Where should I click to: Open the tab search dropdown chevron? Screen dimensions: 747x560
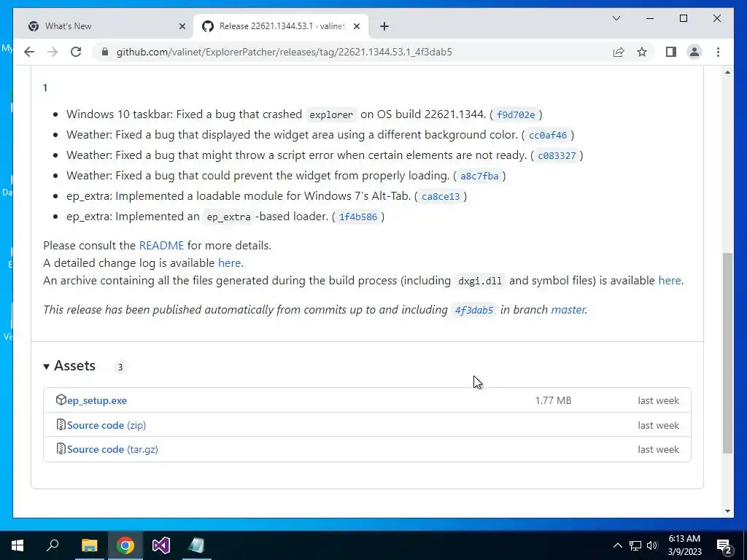[x=616, y=18]
